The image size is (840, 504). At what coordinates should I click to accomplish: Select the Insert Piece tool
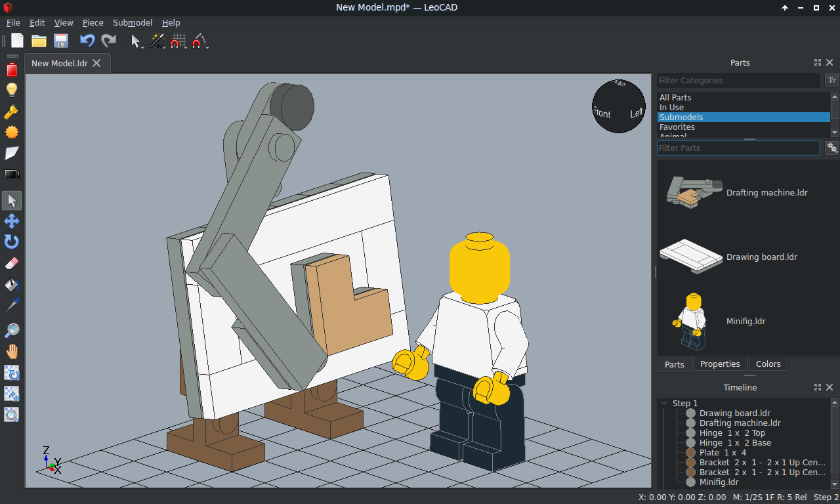tap(12, 70)
